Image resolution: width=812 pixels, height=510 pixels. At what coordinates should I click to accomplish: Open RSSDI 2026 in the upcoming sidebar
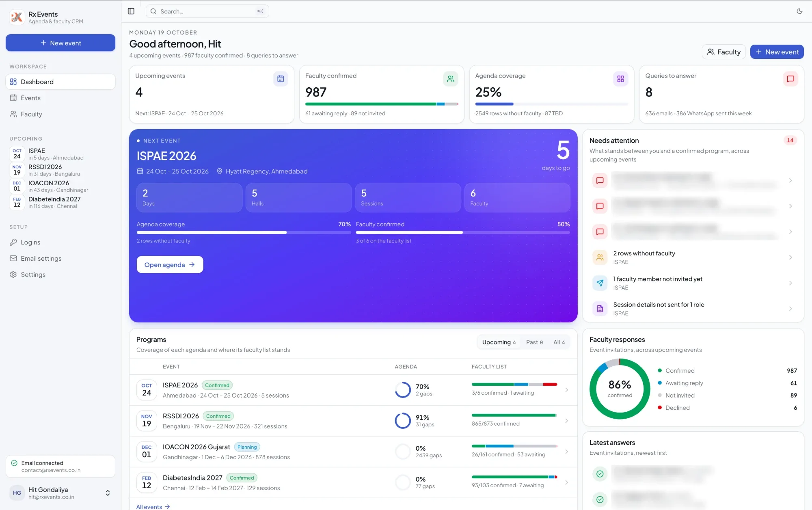[x=60, y=170]
